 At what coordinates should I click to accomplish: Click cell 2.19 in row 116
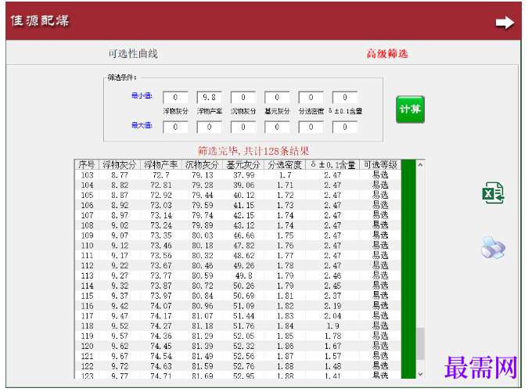332,306
